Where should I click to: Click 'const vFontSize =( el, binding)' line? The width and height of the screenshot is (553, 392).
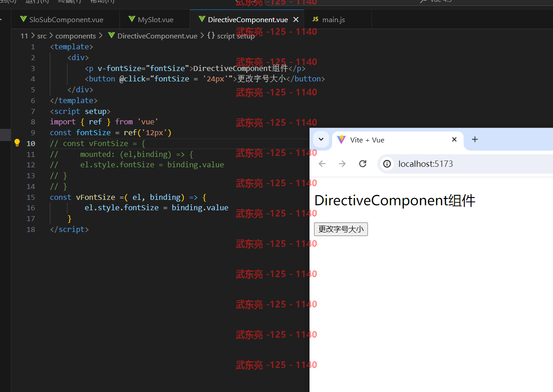(128, 197)
